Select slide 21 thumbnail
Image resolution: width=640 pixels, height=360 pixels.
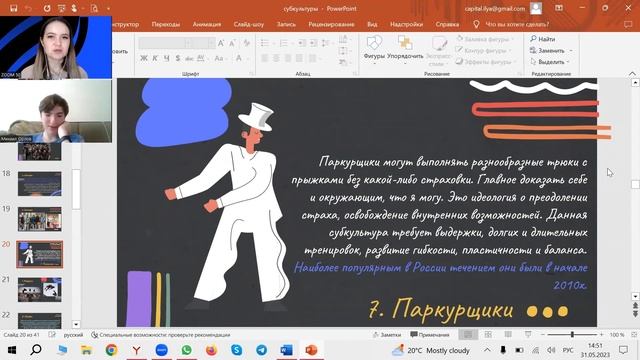click(x=40, y=290)
